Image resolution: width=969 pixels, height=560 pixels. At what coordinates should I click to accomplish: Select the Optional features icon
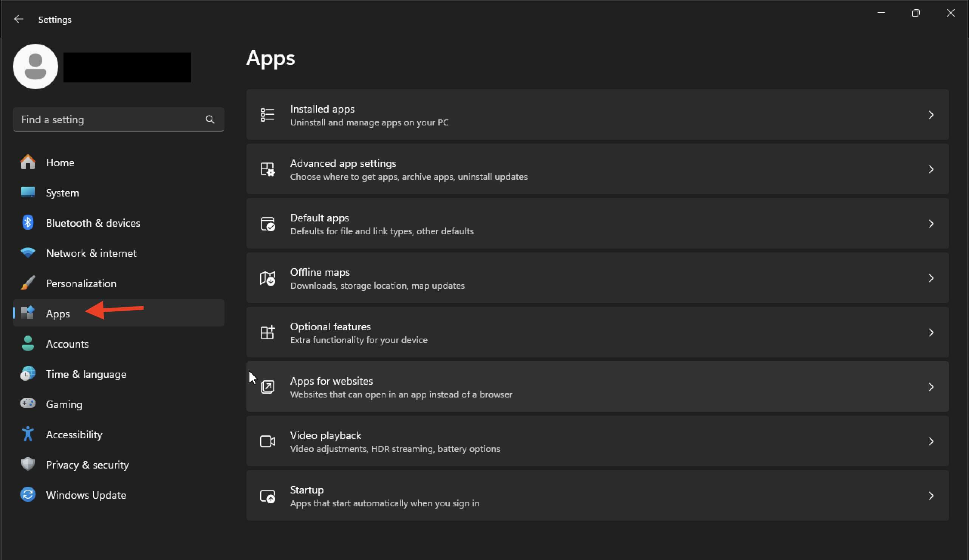click(267, 332)
